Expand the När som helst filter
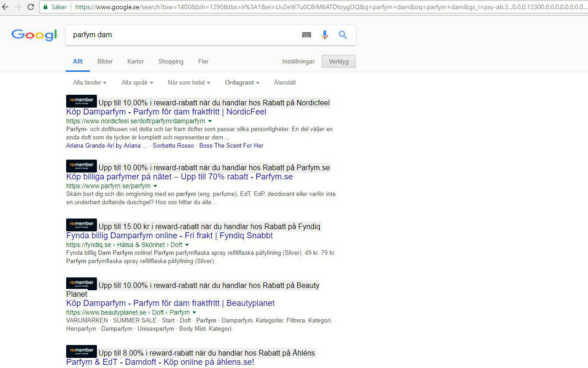Image resolution: width=588 pixels, height=368 pixels. 189,83
